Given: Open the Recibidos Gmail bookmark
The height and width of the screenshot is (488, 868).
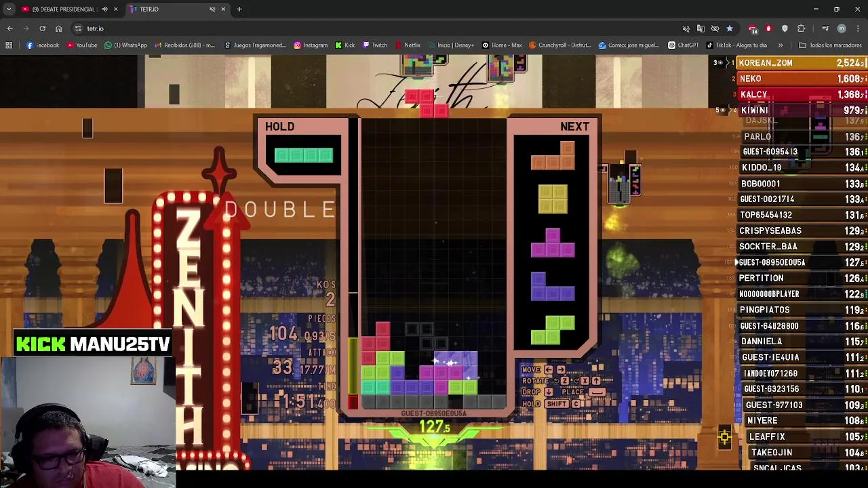Looking at the screenshot, I should coord(184,45).
